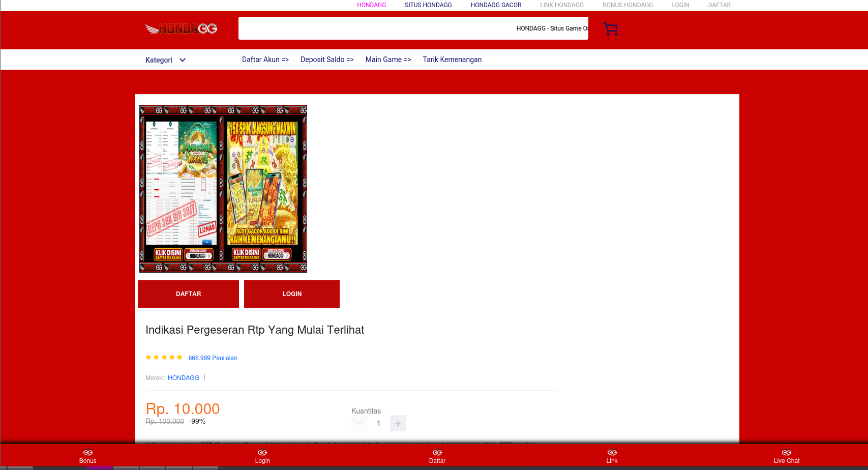Screen dimensions: 868x470
Task: Decrease quantity with the minus button
Action: (359, 423)
